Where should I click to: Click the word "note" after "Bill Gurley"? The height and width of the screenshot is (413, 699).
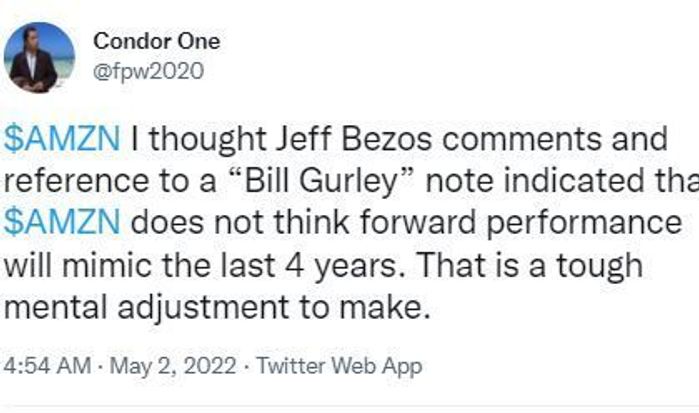click(476, 180)
